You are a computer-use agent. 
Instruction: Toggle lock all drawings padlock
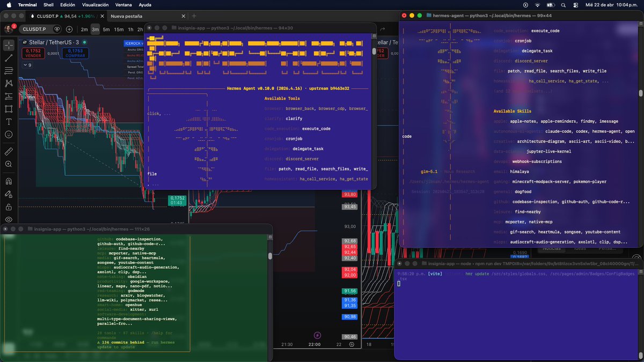click(x=9, y=207)
